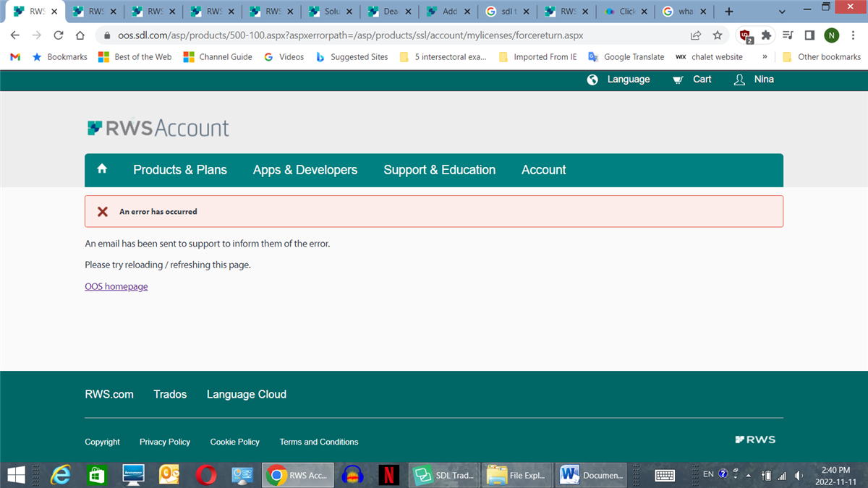Screen dimensions: 868x488
Task: Launch Netflix from the taskbar
Action: (388, 475)
